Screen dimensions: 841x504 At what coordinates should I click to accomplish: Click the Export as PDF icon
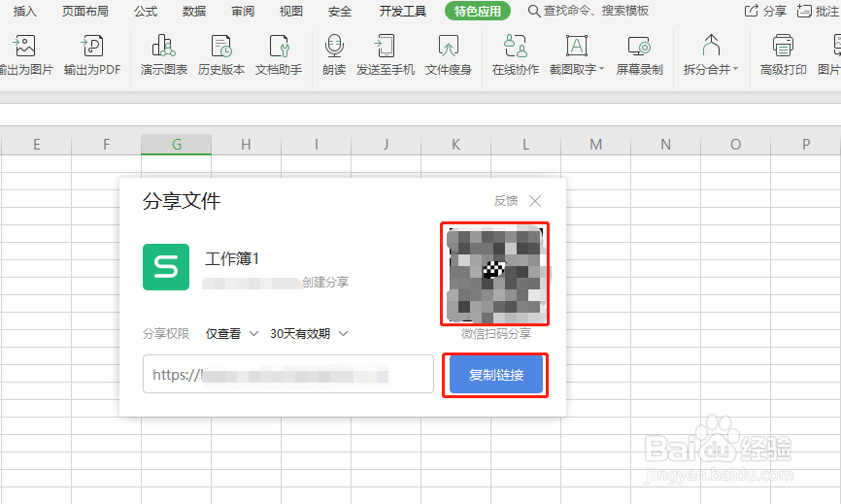pyautogui.click(x=92, y=46)
